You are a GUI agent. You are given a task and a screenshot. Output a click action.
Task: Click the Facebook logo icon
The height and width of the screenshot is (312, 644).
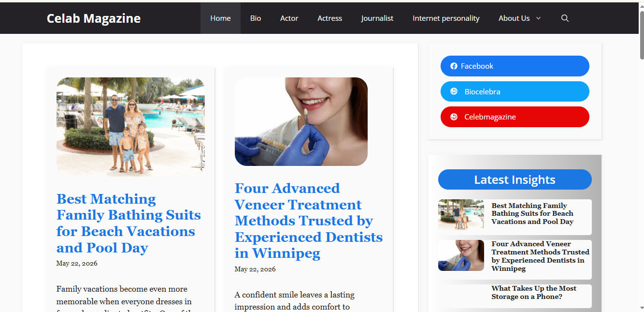tap(454, 66)
